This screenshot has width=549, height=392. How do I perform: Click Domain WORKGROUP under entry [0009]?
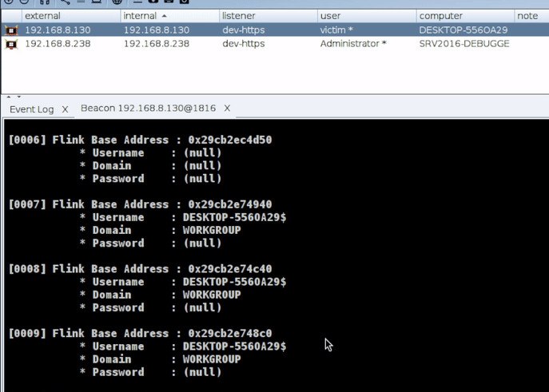[212, 359]
